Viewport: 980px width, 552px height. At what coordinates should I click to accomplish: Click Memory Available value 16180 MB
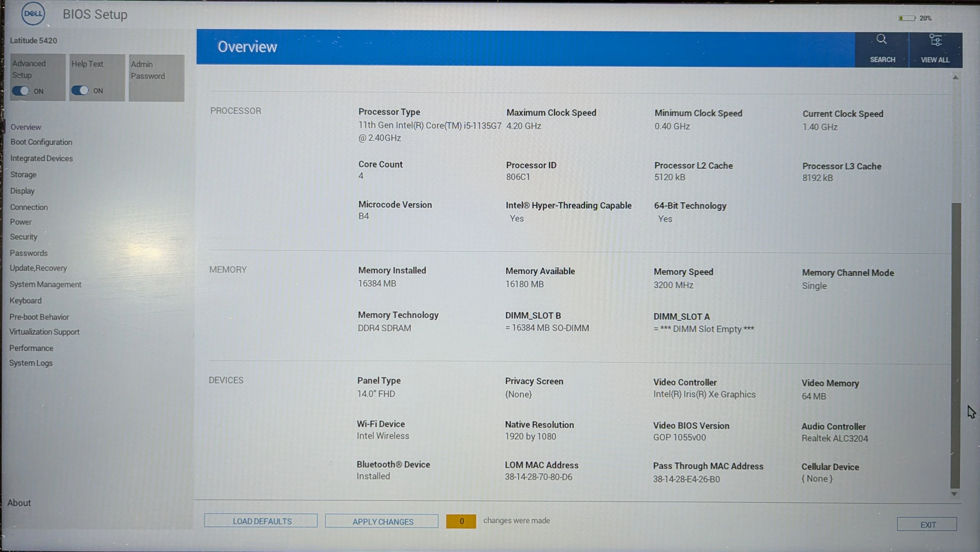tap(524, 284)
